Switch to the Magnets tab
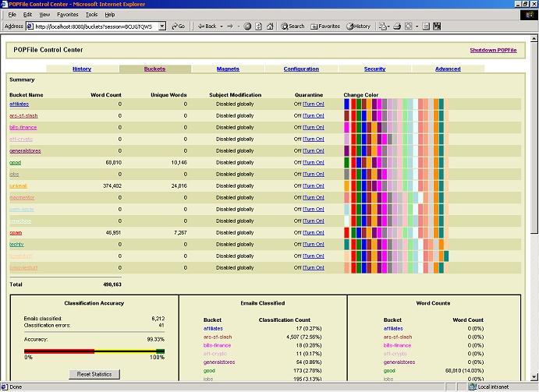 pyautogui.click(x=228, y=69)
